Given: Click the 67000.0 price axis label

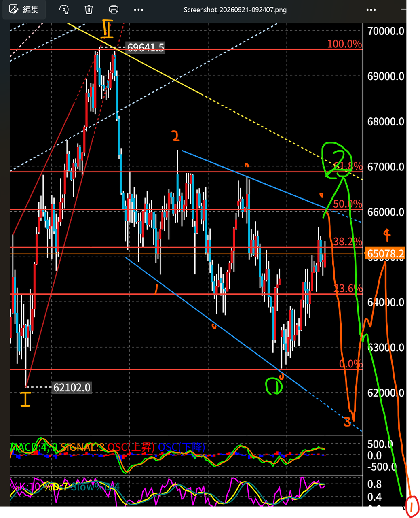Looking at the screenshot, I should click(386, 167).
